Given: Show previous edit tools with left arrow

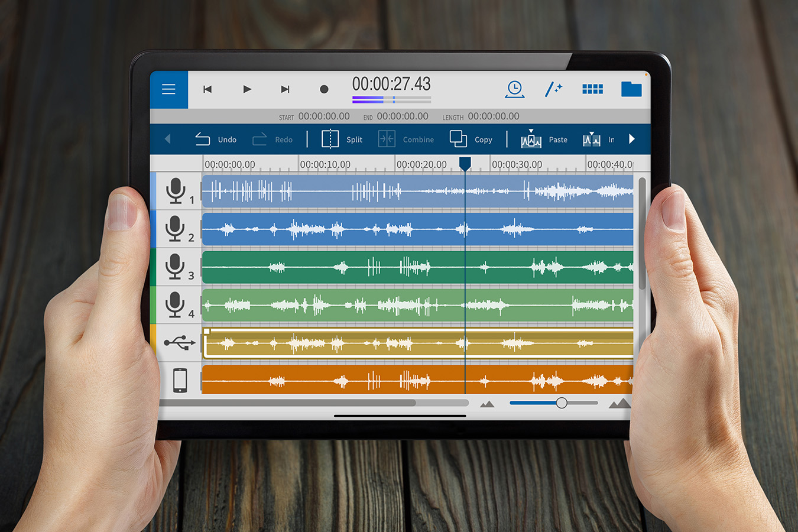Looking at the screenshot, I should (168, 140).
